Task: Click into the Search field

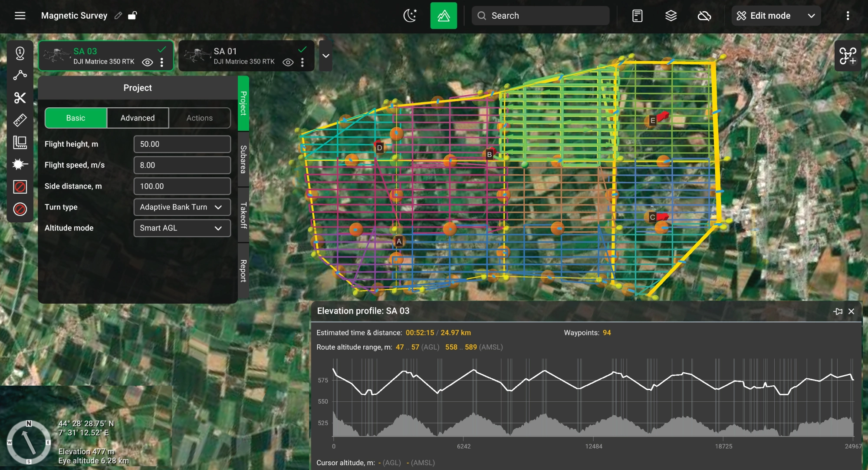Action: tap(540, 16)
